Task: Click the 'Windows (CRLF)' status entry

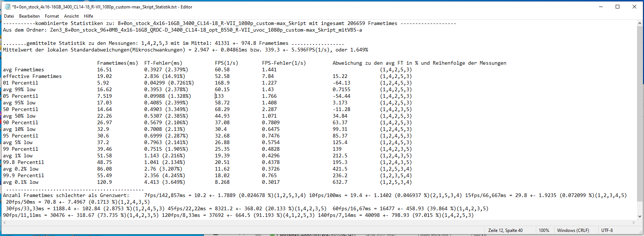Action: [x=573, y=230]
